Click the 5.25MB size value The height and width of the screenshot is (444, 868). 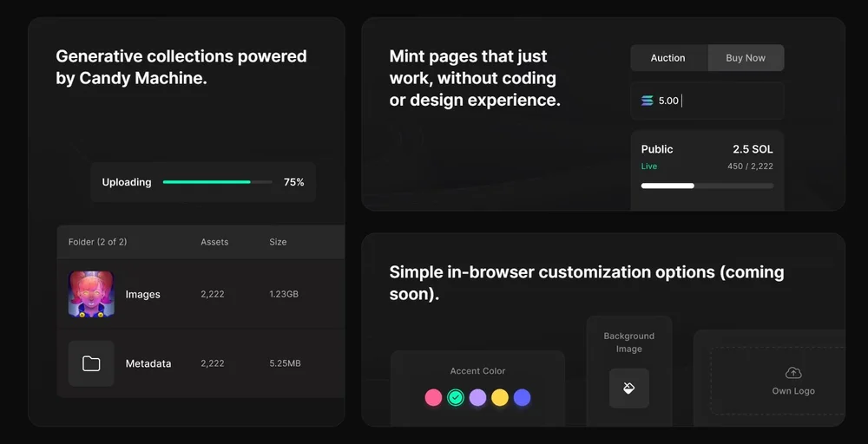pos(285,363)
